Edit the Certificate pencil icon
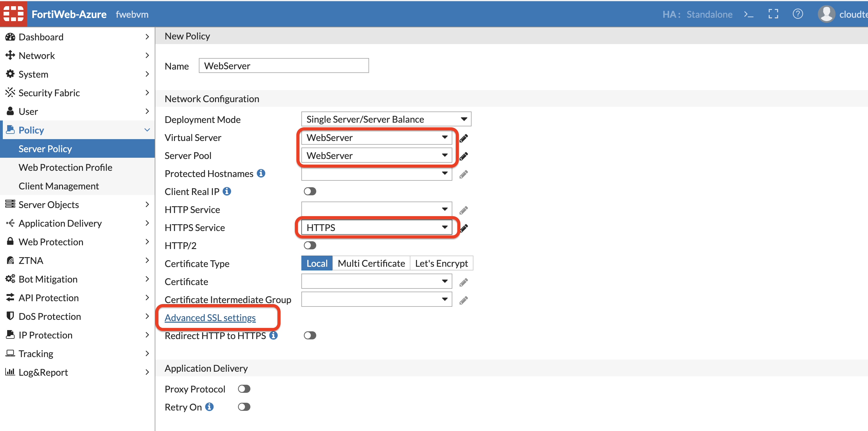The image size is (868, 431). tap(464, 282)
